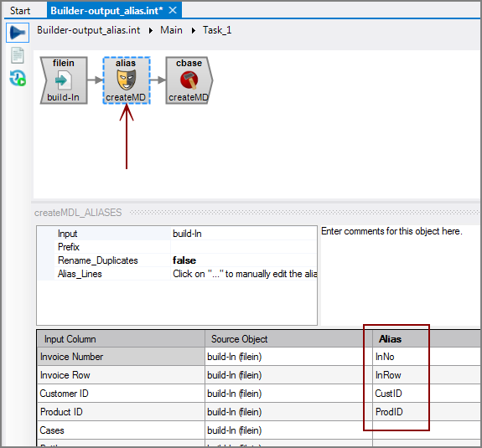Select the Cases cell

(121, 430)
